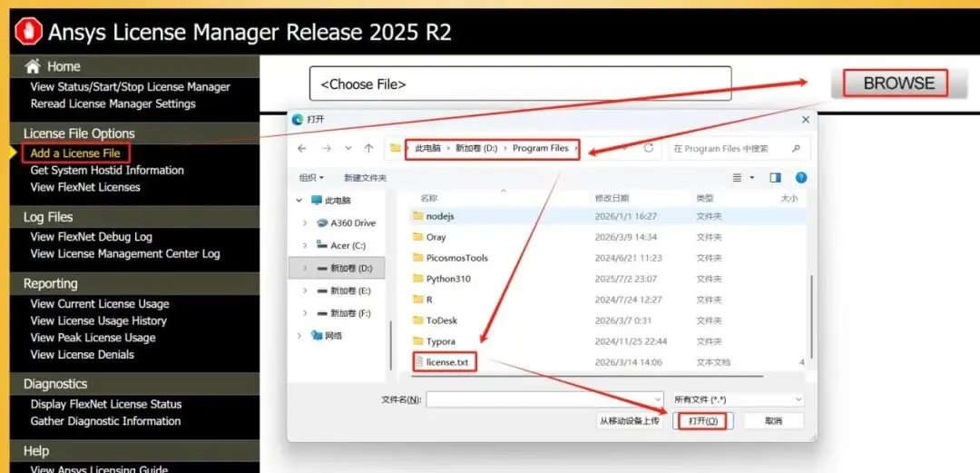980x473 pixels.
Task: Go forward with the dialog's right arrow
Action: tap(327, 148)
